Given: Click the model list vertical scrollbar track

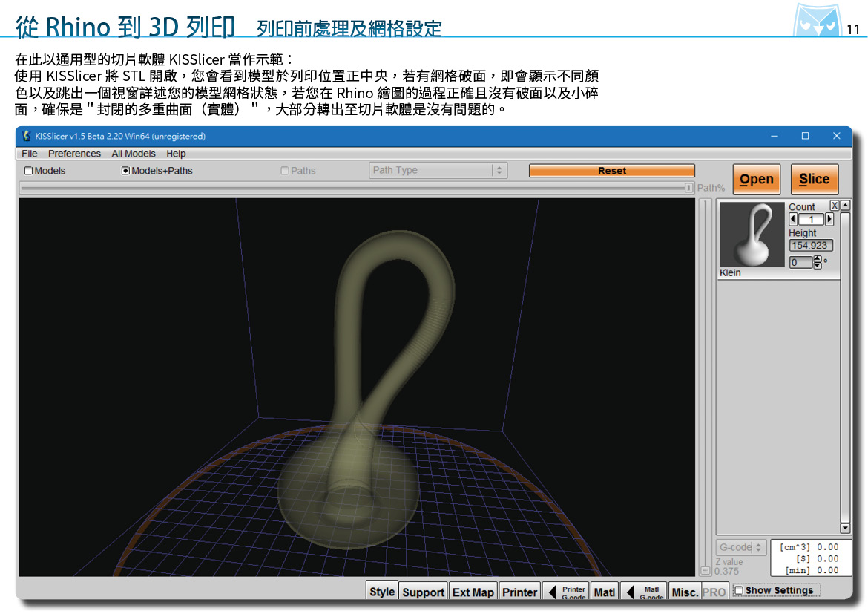Looking at the screenshot, I should click(845, 366).
